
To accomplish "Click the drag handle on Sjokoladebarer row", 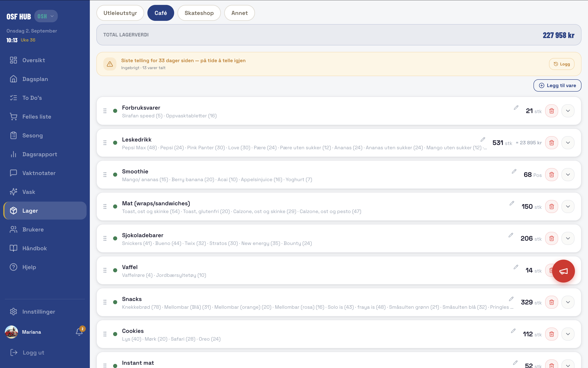I will (105, 238).
